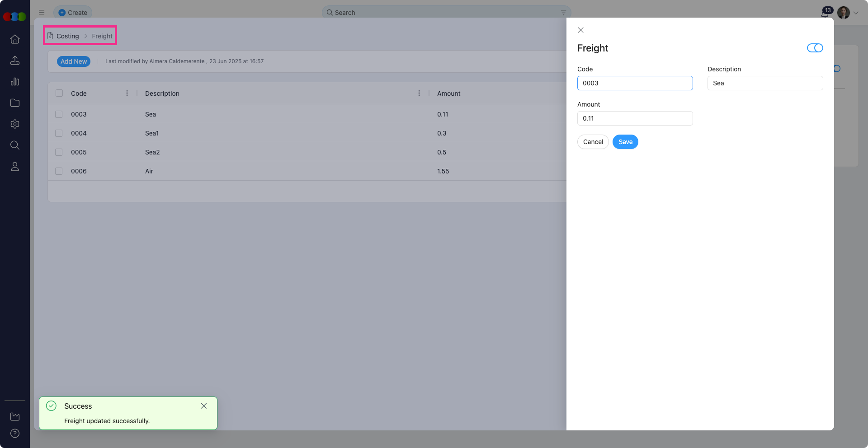Open the notifications bell icon
Viewport: 868px width, 448px height.
[825, 13]
